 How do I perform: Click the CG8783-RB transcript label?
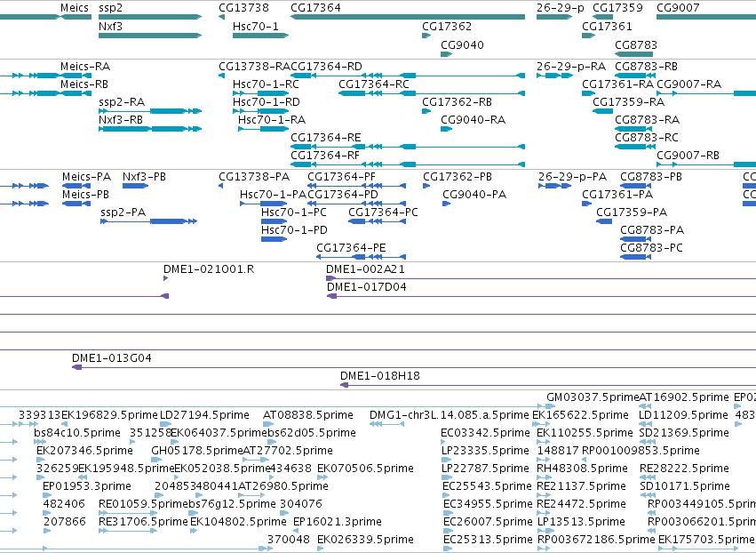[x=646, y=66]
